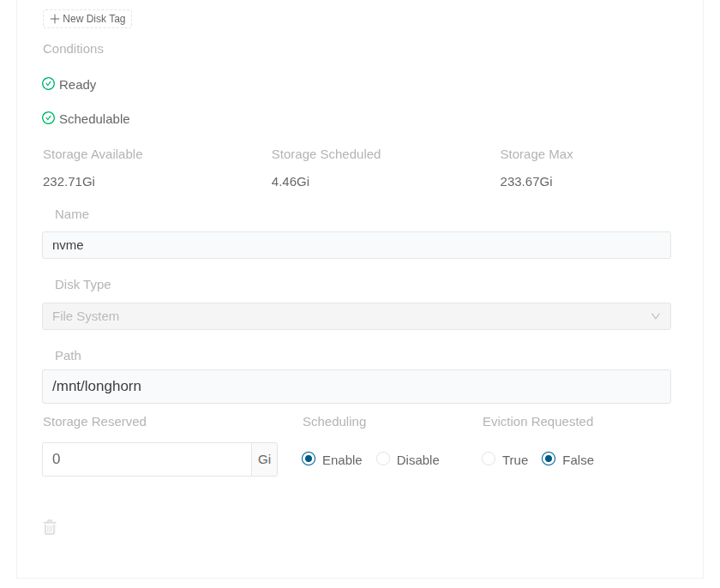The width and height of the screenshot is (720, 588).
Task: Click the Conditions label
Action: (x=74, y=49)
